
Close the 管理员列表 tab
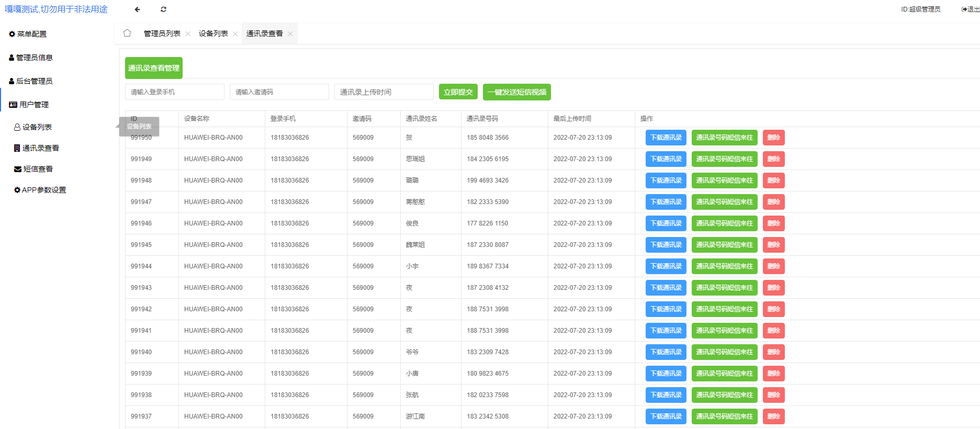188,34
